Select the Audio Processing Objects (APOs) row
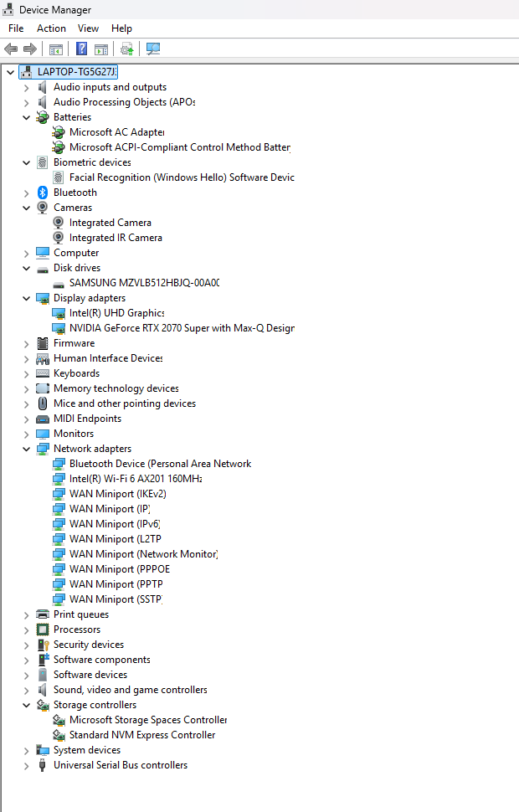 point(125,102)
